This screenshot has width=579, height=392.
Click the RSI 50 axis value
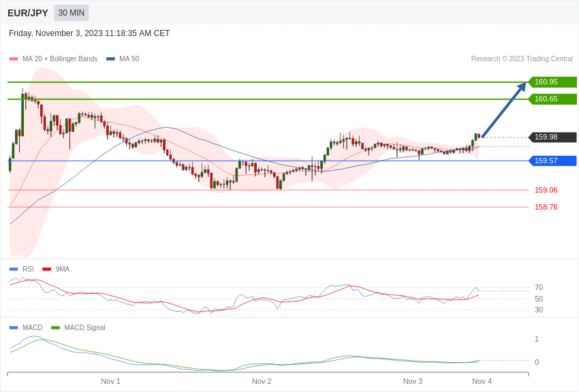539,299
